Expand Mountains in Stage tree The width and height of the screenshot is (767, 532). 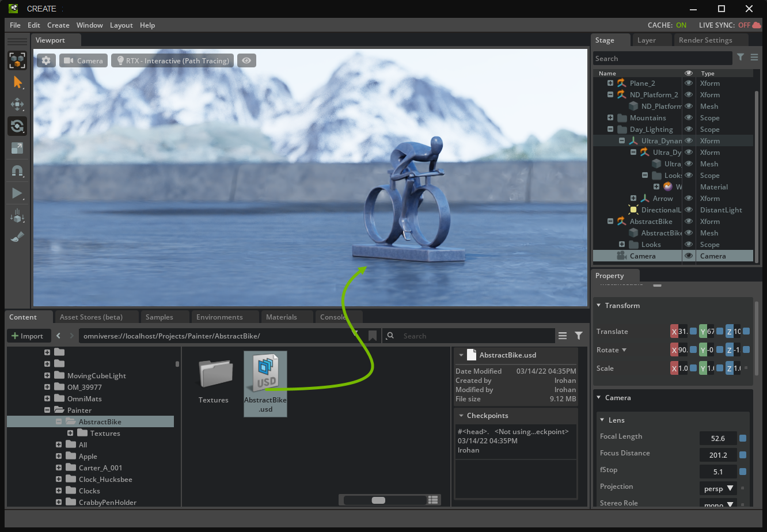(610, 117)
